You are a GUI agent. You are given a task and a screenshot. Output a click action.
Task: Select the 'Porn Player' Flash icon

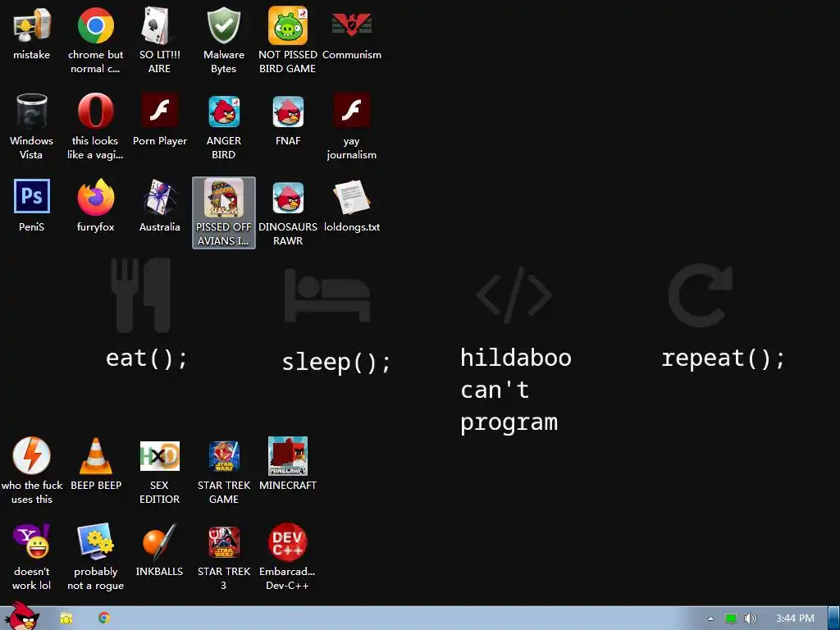159,111
